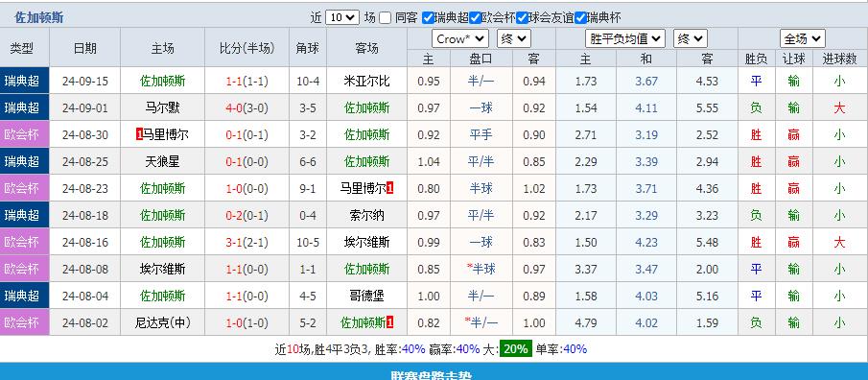Click handicap *半/一 on 24-08-02 row
Image resolution: width=868 pixels, height=380 pixels.
pos(481,323)
